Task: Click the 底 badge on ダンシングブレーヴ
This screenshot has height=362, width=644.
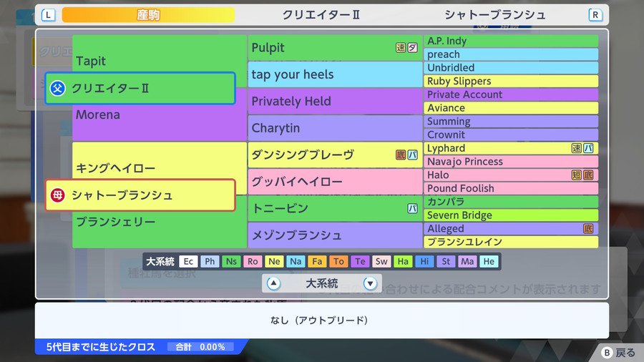Action: pos(401,155)
